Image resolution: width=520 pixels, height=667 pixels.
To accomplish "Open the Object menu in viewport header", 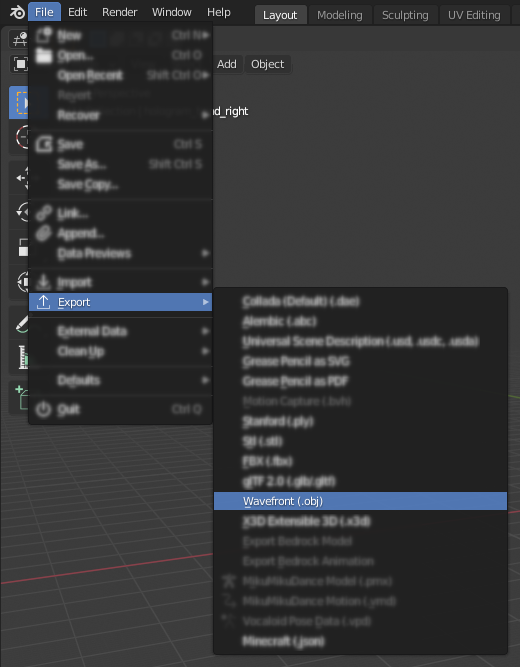I will [268, 64].
